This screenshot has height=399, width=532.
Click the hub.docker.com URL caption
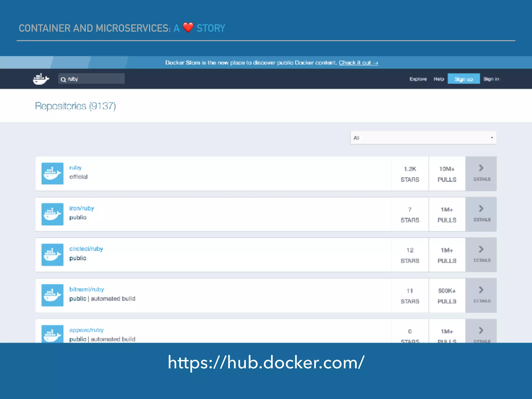point(266,362)
